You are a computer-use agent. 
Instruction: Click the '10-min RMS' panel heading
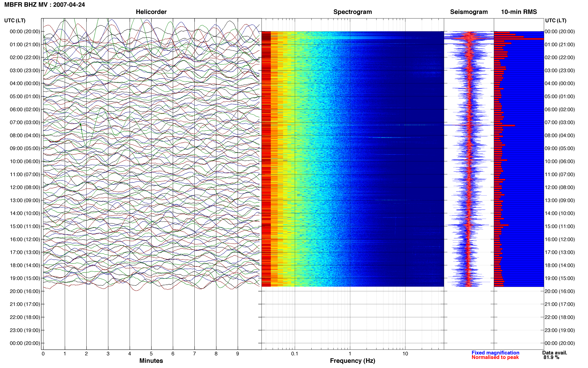519,12
